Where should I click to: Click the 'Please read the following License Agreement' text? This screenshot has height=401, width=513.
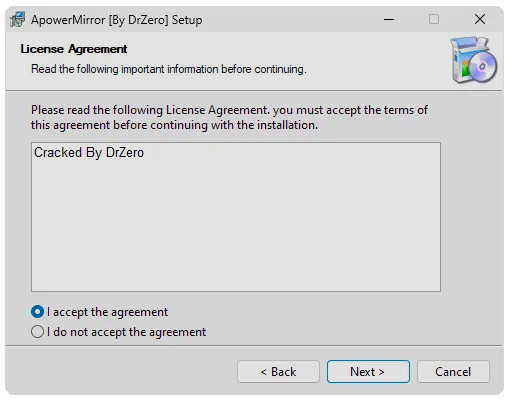pyautogui.click(x=229, y=110)
